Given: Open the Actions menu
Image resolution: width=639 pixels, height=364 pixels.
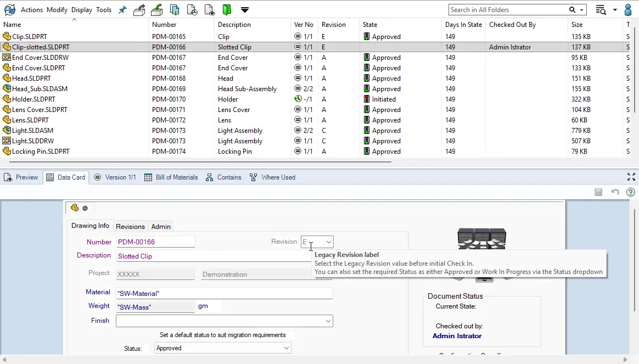Looking at the screenshot, I should pos(31,9).
